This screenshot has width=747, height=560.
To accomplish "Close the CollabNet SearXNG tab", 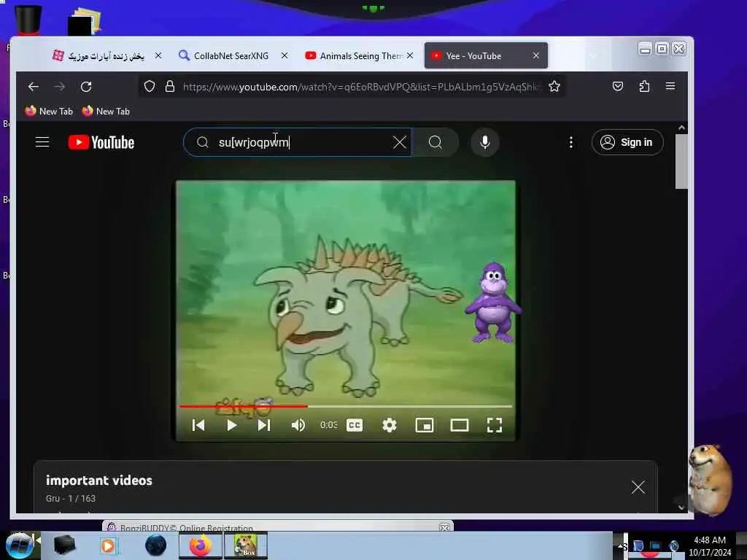I will tap(285, 55).
